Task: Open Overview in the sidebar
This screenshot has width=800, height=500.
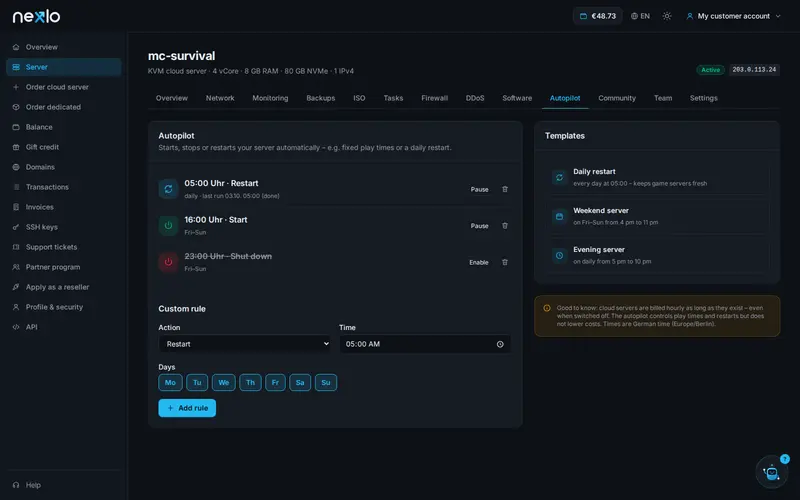Action: tap(64, 47)
